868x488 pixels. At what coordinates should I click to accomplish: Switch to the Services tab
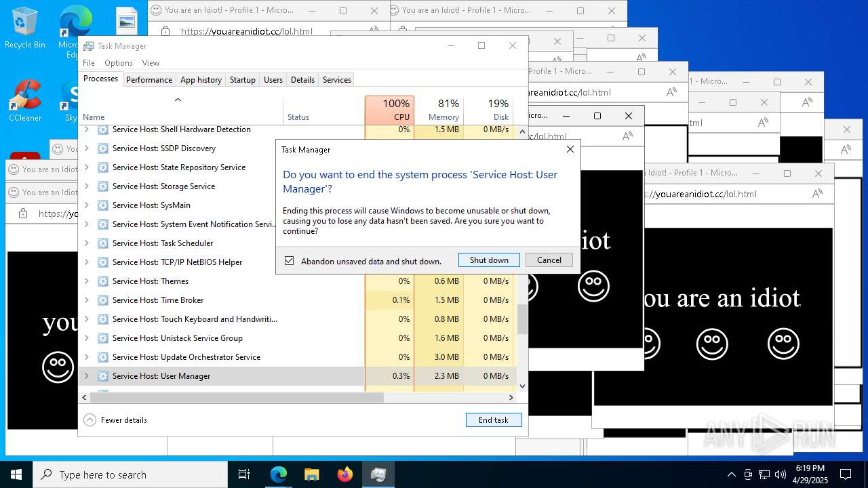pos(337,80)
